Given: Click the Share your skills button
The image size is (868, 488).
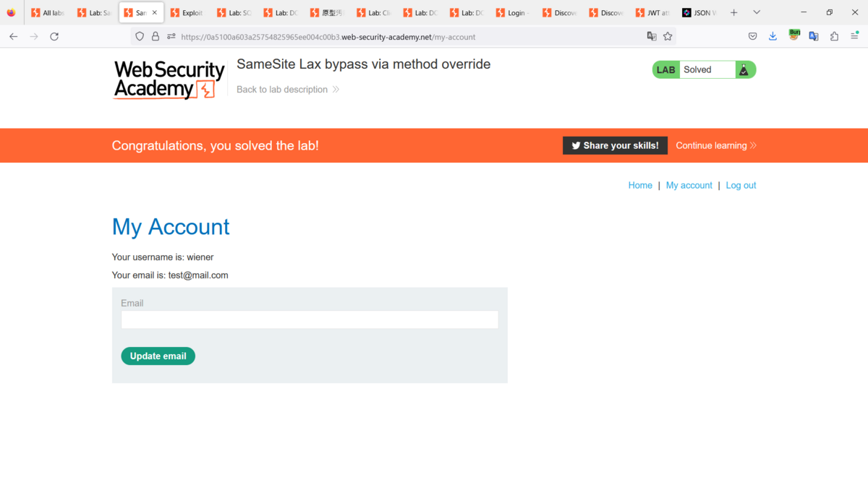Looking at the screenshot, I should tap(615, 145).
